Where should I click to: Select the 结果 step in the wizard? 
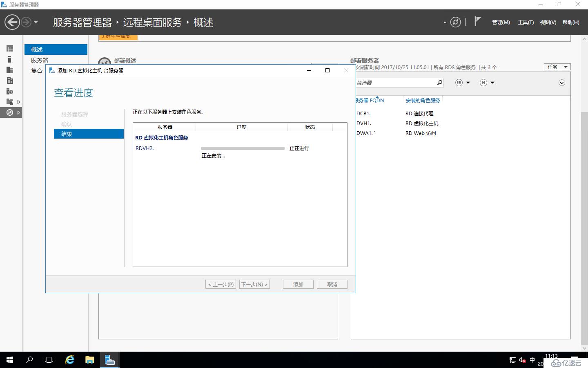[89, 134]
